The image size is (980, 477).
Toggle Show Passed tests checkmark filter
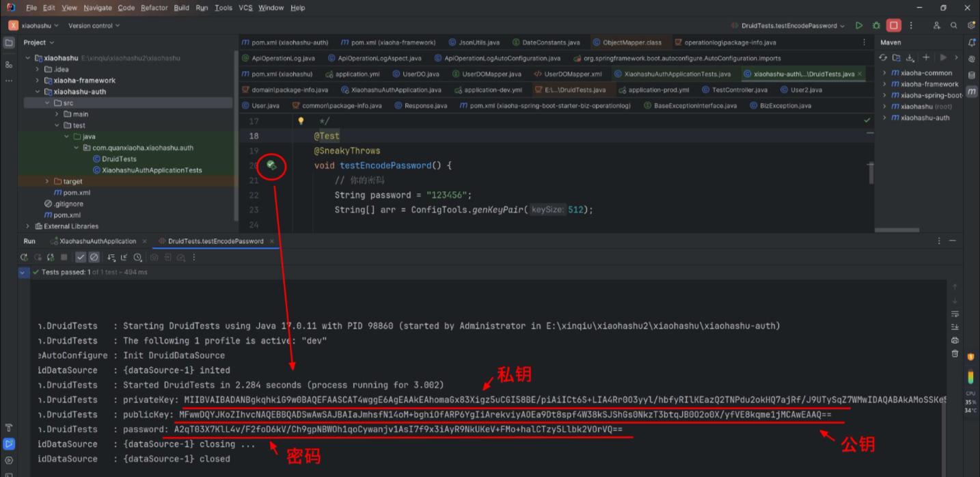click(81, 258)
